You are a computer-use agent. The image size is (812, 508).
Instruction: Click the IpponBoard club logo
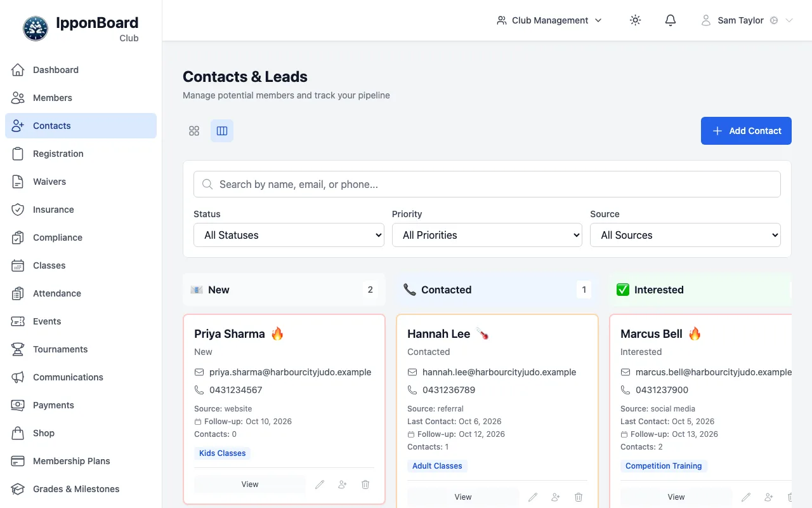36,29
